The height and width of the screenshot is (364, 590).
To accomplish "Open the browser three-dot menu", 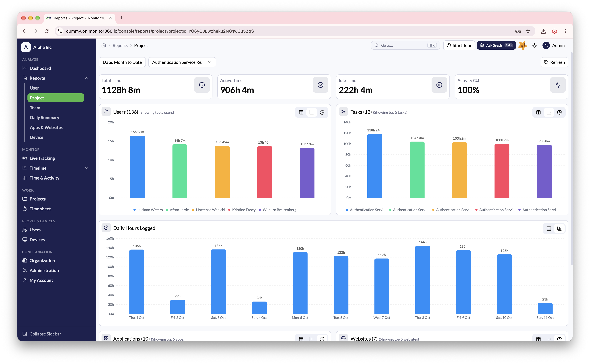I will click(x=565, y=31).
